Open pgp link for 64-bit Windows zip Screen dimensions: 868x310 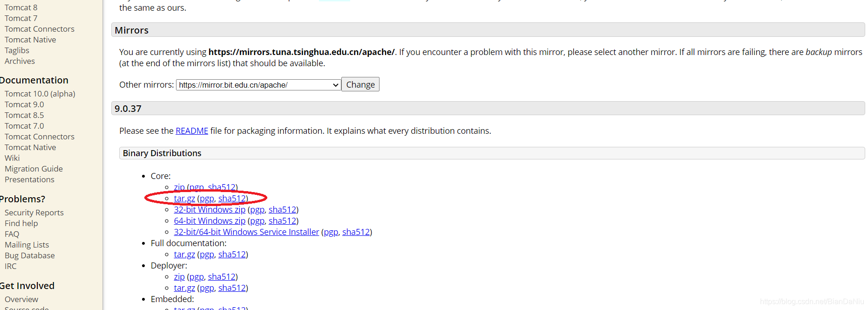coord(258,221)
